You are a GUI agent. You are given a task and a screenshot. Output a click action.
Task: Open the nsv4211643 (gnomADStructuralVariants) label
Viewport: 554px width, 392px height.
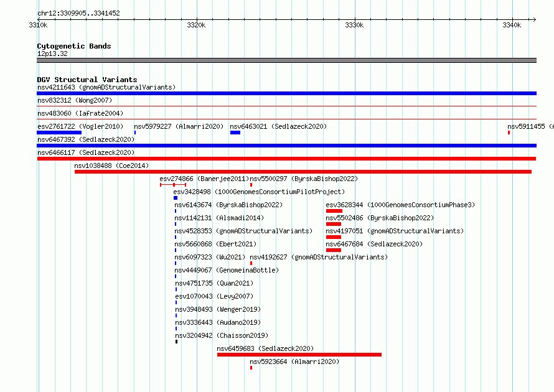(x=106, y=87)
